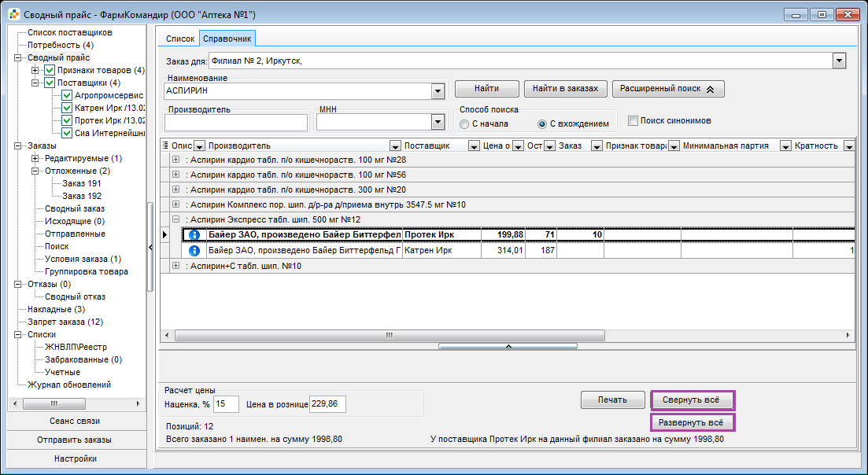Open the МНН dropdown list
Screen dimensions: 868x475
click(438, 122)
